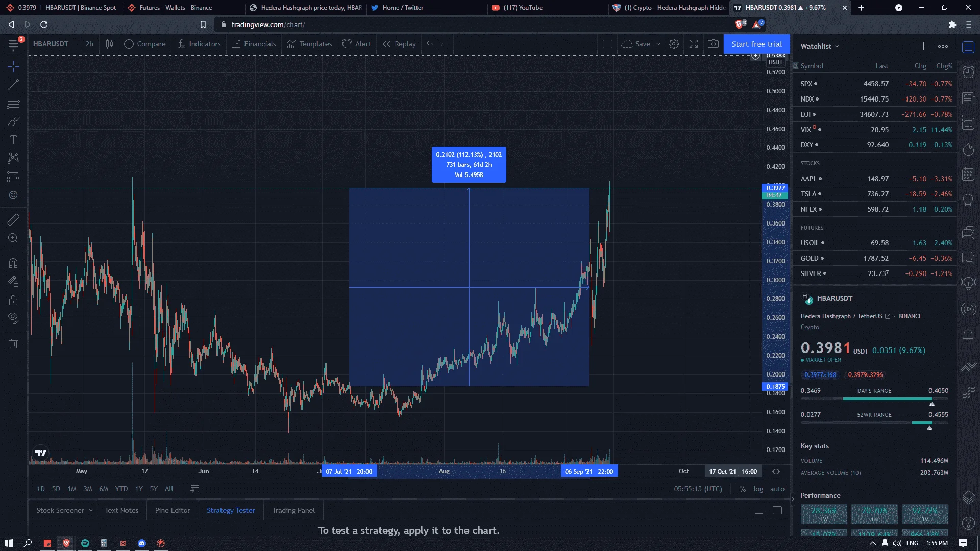Open the main hamburger menu
The width and height of the screenshot is (980, 551).
click(x=13, y=44)
